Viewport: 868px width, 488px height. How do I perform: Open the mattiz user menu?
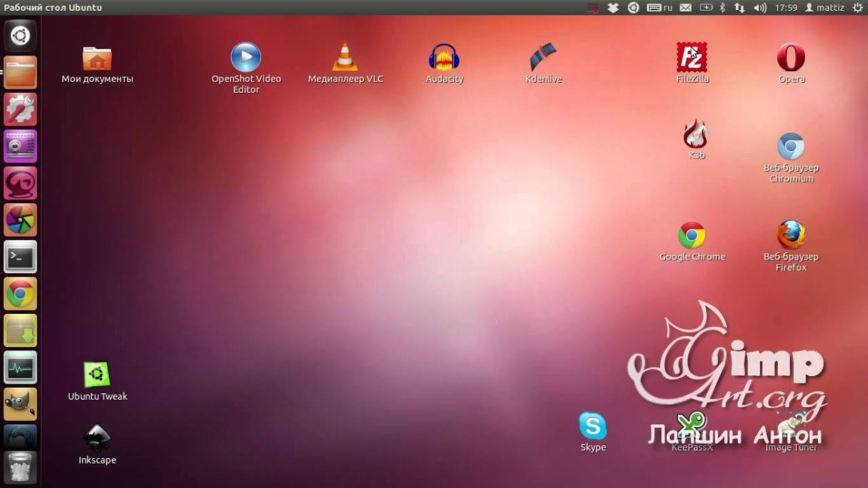(824, 7)
